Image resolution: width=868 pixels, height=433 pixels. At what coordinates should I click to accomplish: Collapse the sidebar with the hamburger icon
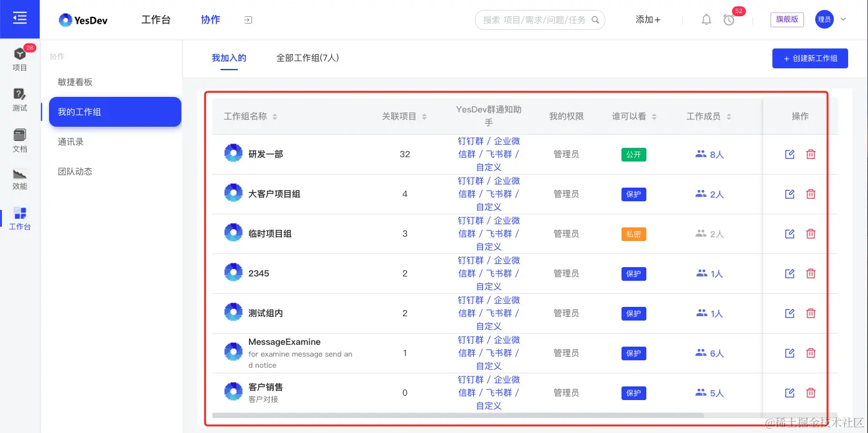coord(20,19)
